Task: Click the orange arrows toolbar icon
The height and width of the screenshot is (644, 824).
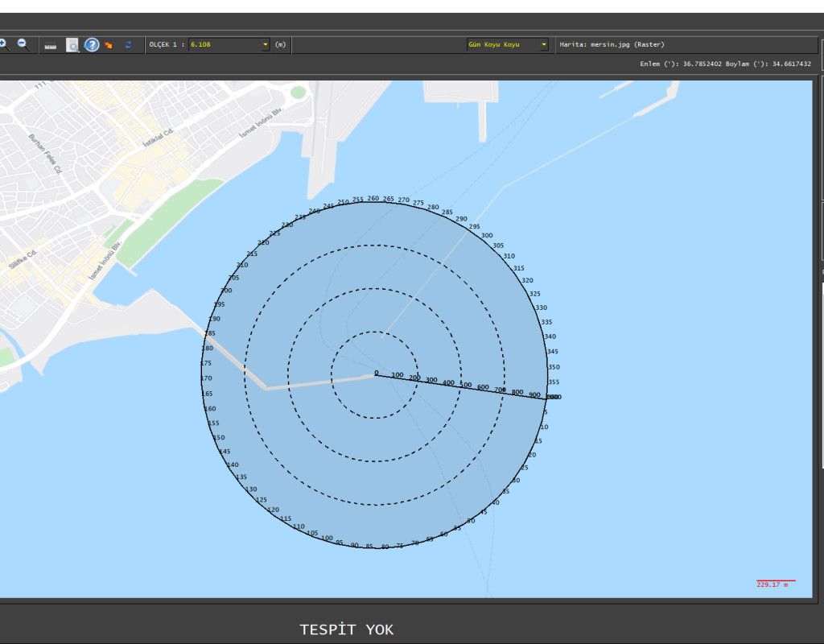Action: (x=109, y=45)
